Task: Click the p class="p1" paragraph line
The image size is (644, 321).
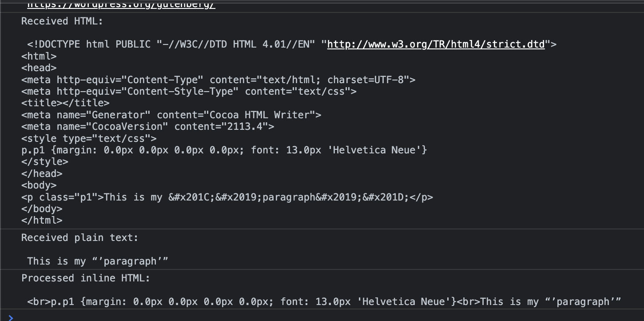Action: (227, 197)
